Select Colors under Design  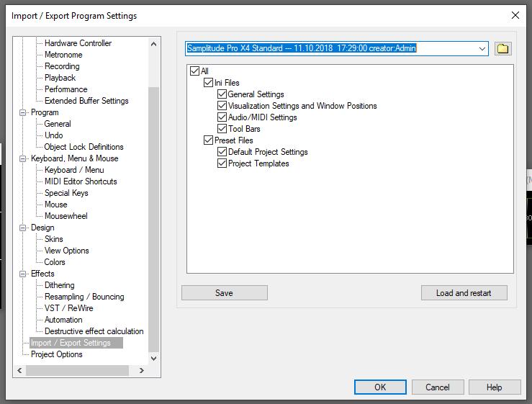click(55, 262)
